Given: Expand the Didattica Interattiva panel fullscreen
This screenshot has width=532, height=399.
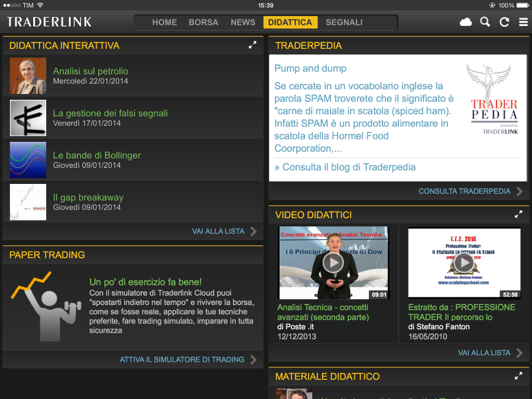Looking at the screenshot, I should [252, 45].
